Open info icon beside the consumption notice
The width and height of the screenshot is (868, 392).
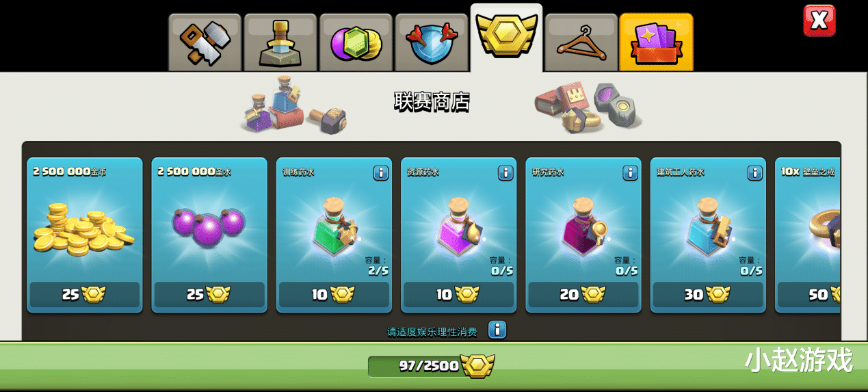(497, 330)
